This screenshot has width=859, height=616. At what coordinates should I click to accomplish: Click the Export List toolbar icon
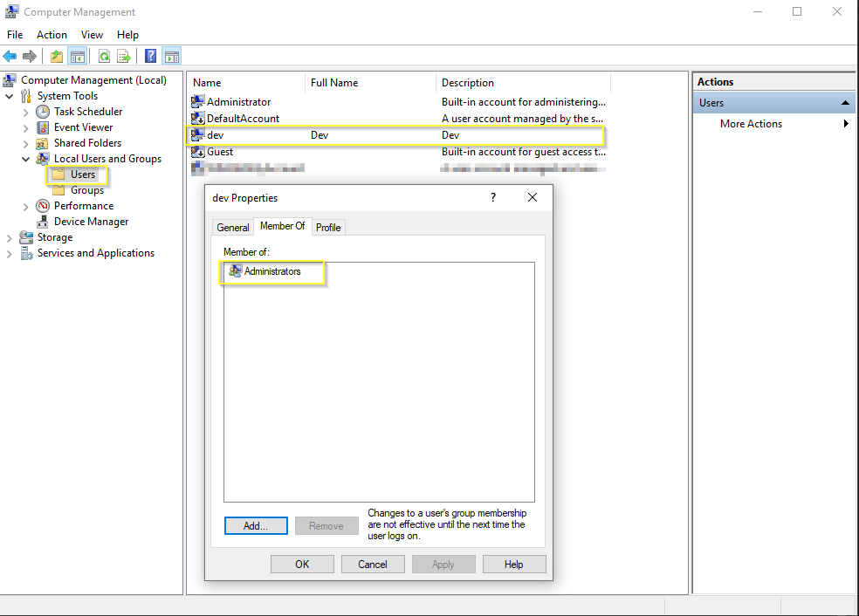point(124,56)
